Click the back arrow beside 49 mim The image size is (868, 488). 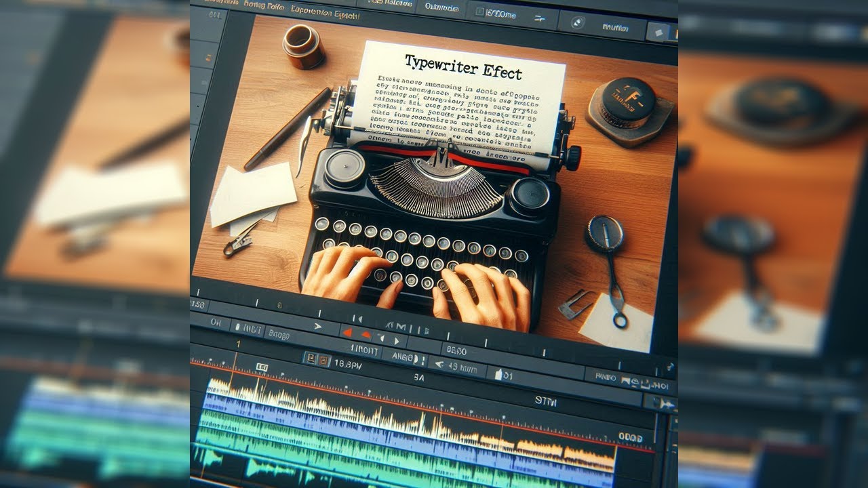click(x=439, y=365)
